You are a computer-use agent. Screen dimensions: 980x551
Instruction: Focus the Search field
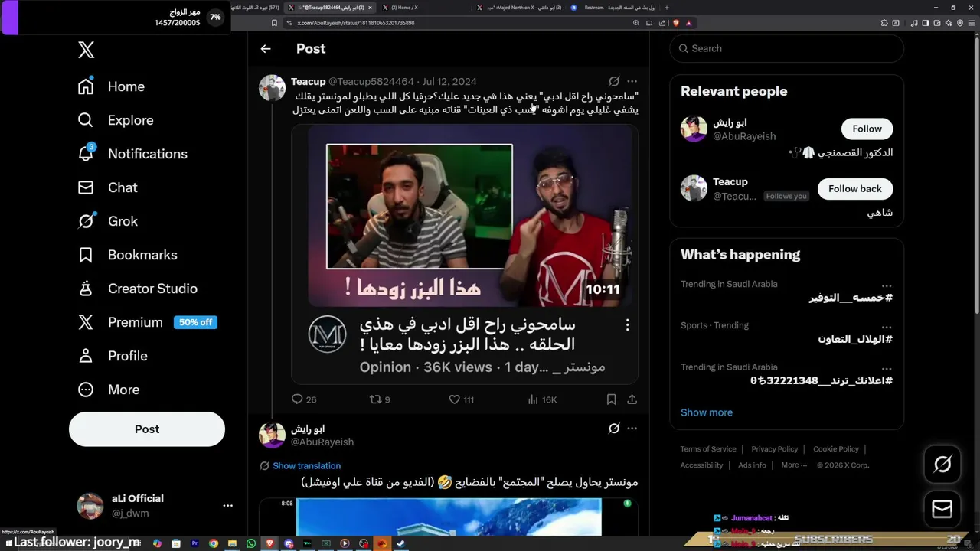coord(787,48)
